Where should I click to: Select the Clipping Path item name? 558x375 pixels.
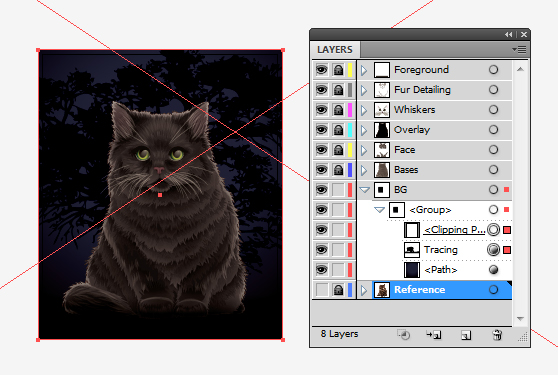[x=454, y=230]
